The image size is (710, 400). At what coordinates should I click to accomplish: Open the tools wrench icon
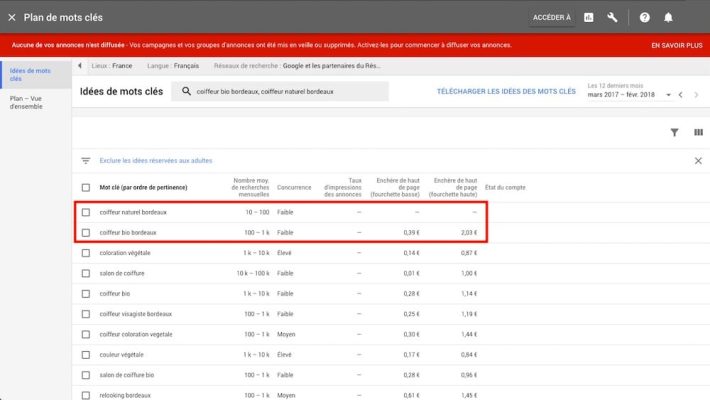click(612, 17)
